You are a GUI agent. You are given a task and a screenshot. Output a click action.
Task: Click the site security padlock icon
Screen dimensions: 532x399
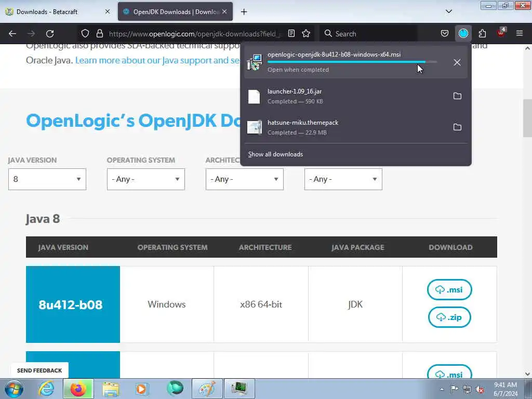click(99, 34)
